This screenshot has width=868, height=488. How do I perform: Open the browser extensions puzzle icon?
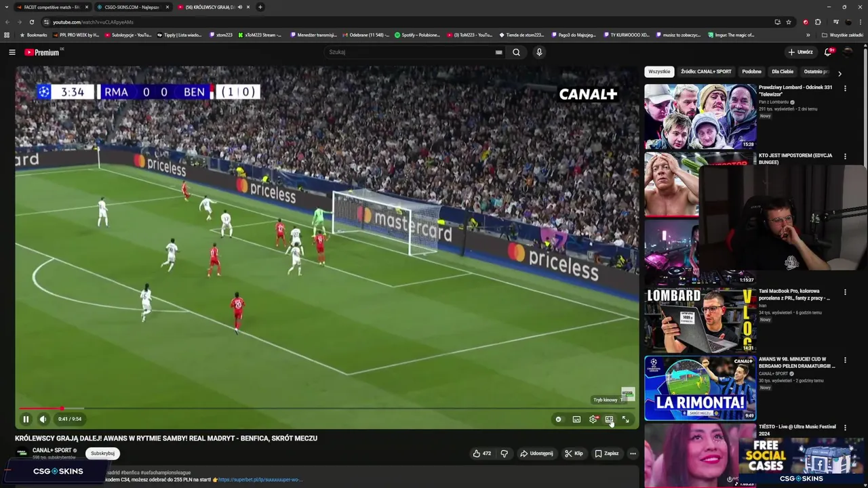pos(818,22)
